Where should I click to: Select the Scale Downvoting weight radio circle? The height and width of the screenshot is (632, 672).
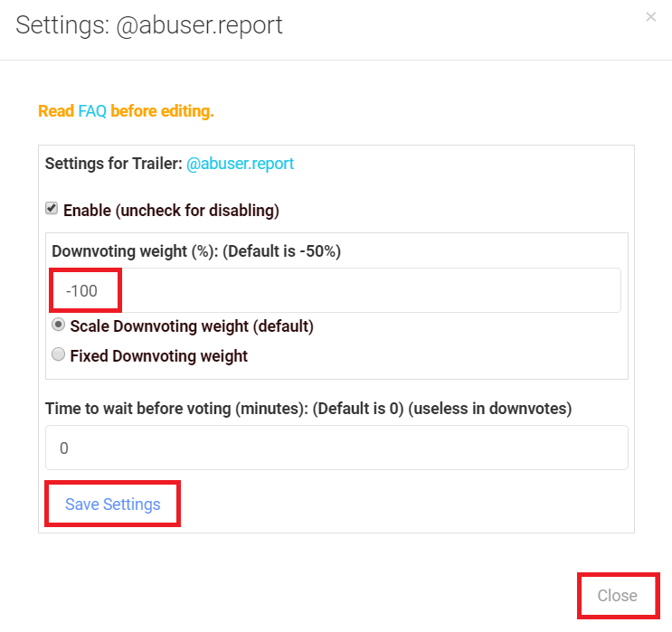59,325
